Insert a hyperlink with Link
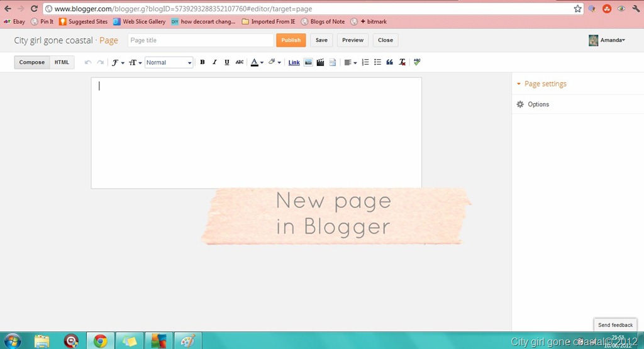 pos(294,62)
